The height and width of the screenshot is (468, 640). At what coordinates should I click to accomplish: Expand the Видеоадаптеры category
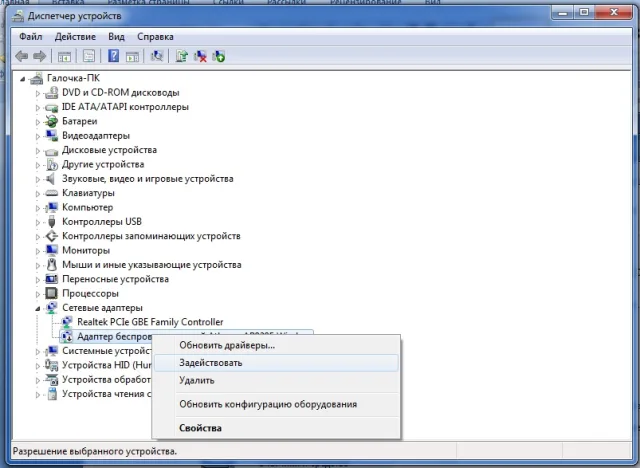tap(38, 136)
